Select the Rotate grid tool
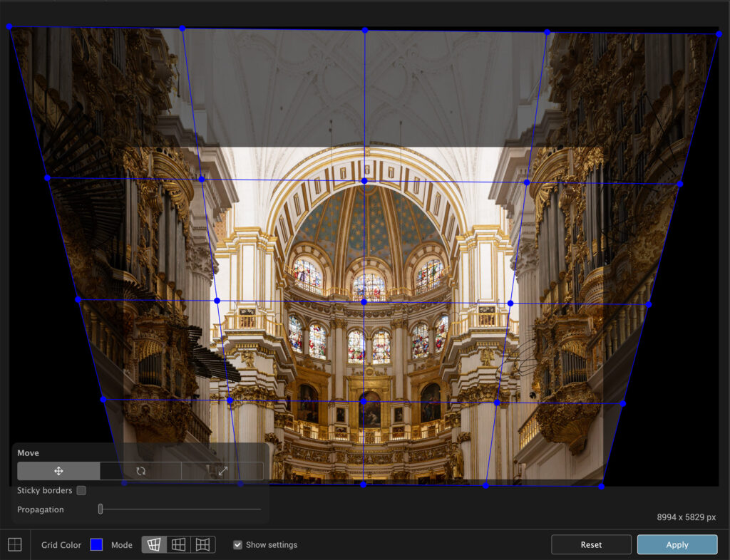The height and width of the screenshot is (560, 730). coord(140,471)
